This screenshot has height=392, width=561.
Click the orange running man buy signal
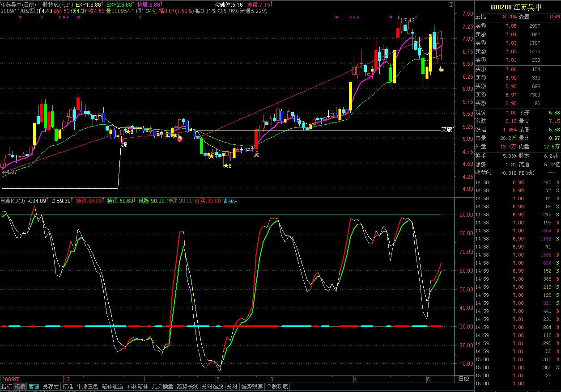pyautogui.click(x=256, y=155)
